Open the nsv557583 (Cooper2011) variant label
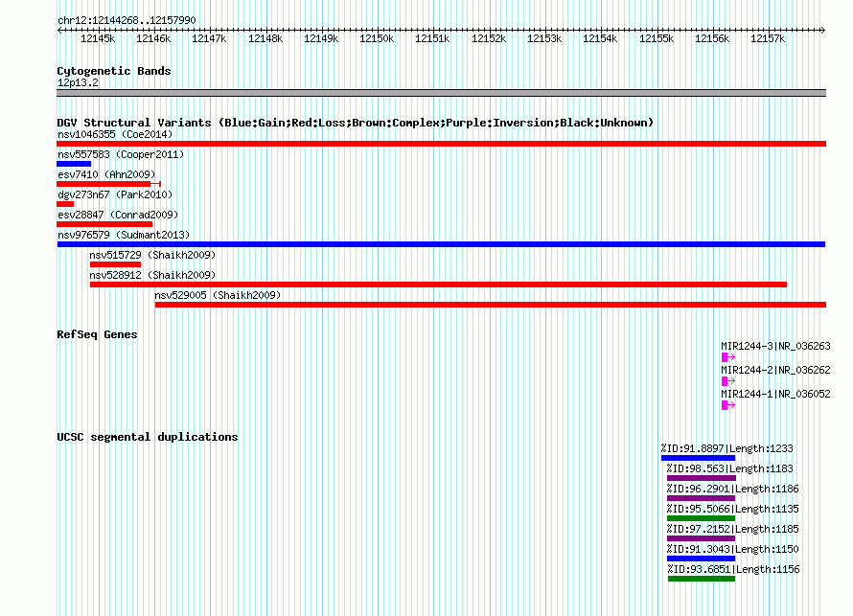This screenshot has width=853, height=616. pyautogui.click(x=121, y=154)
